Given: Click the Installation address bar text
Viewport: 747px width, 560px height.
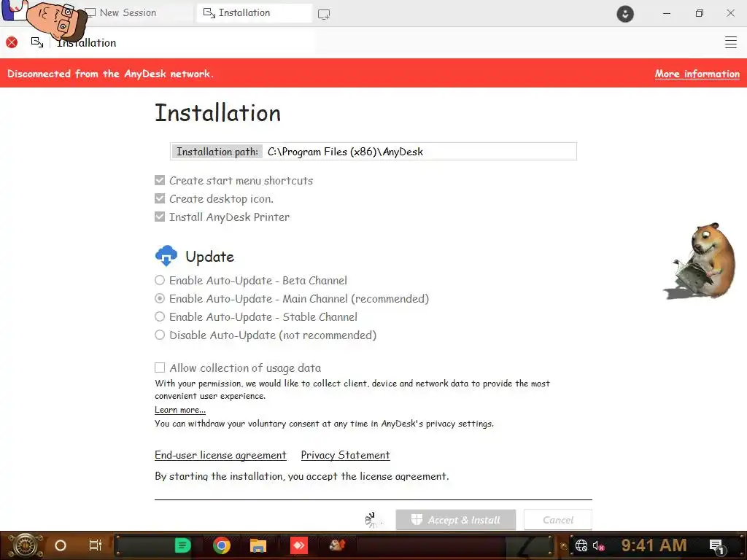Looking at the screenshot, I should (87, 43).
